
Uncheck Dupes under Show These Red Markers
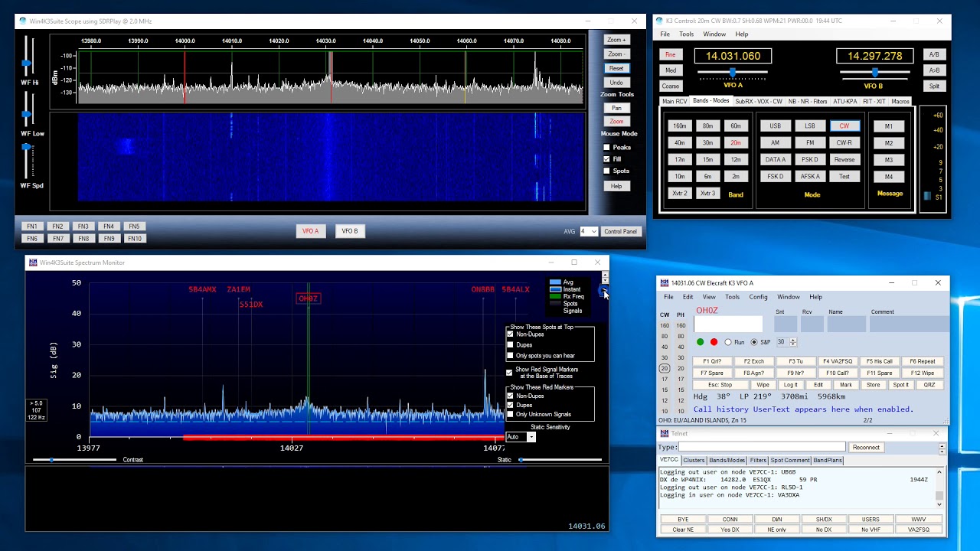pyautogui.click(x=511, y=405)
